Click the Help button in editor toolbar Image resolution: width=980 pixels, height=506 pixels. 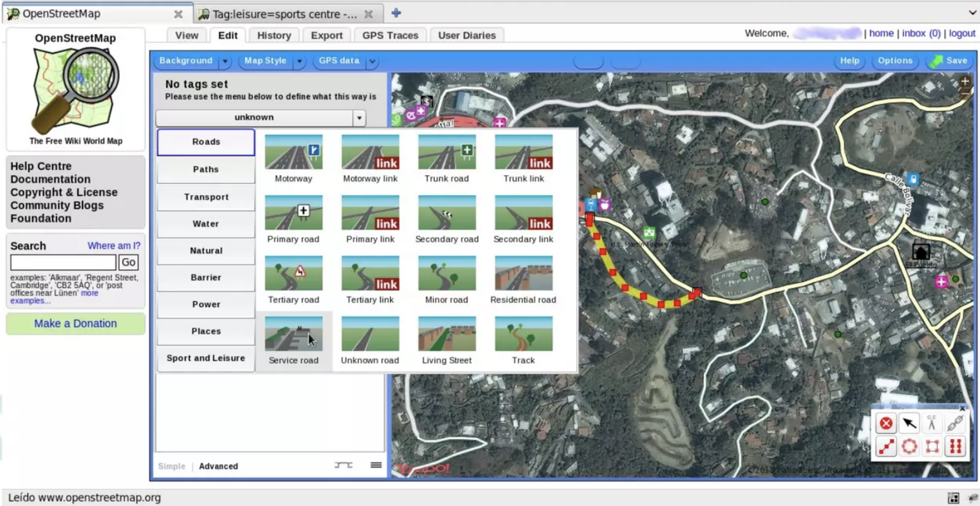(849, 61)
